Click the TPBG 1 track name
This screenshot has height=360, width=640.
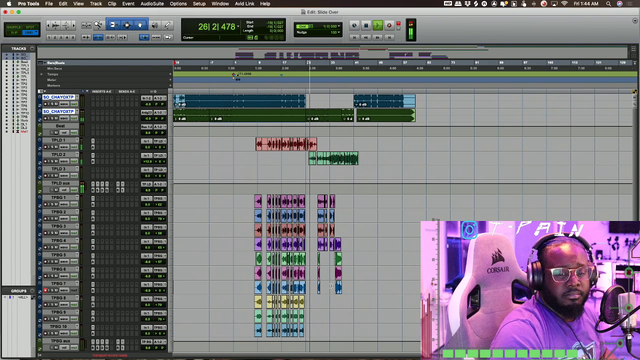pos(59,198)
